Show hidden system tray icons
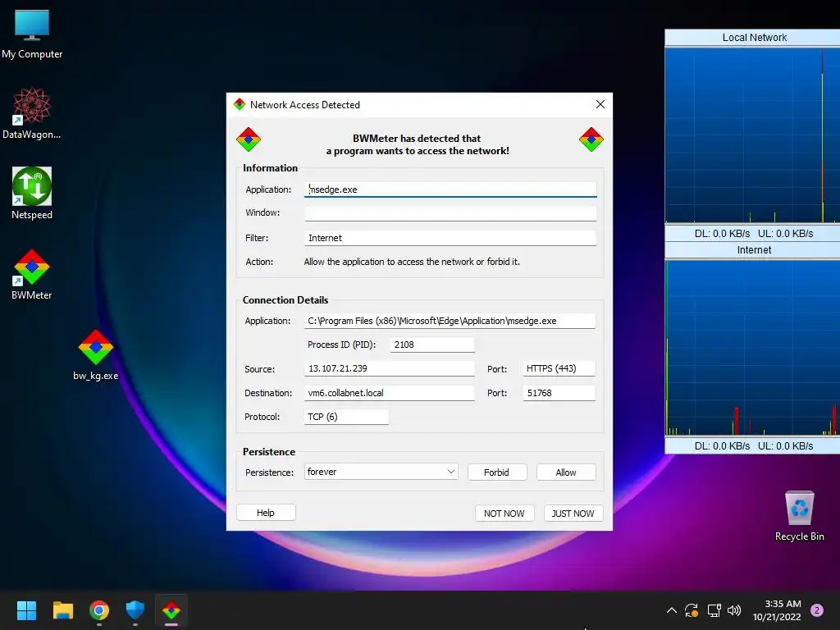 (671, 610)
